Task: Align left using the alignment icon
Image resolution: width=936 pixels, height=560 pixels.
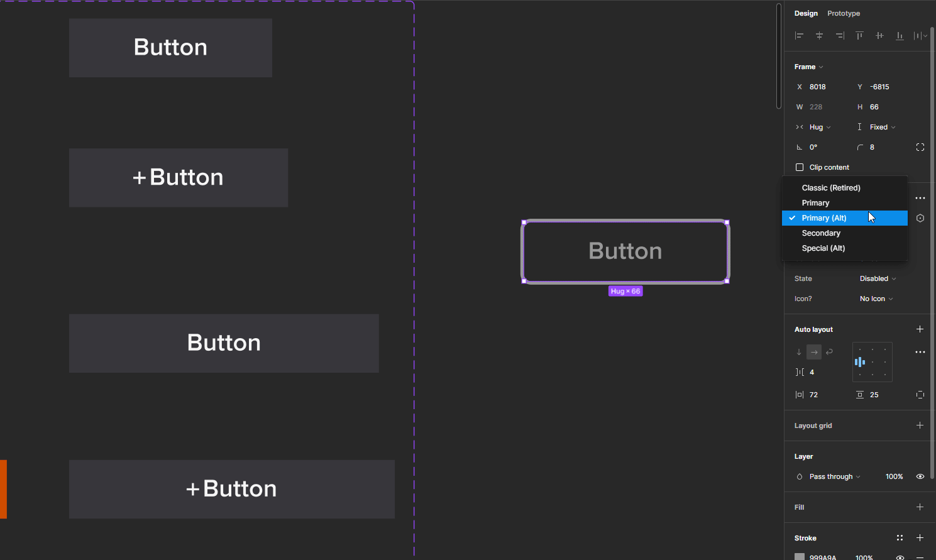Action: coord(799,36)
